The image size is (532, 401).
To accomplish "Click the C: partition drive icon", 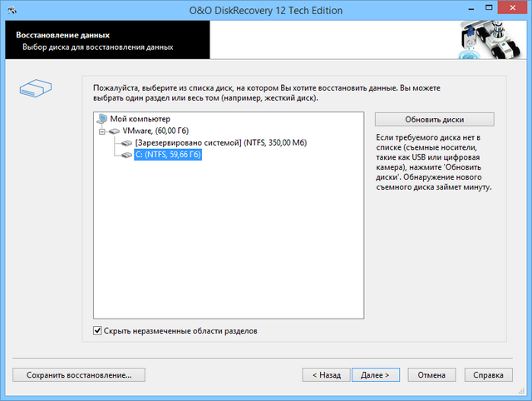I will (x=127, y=155).
